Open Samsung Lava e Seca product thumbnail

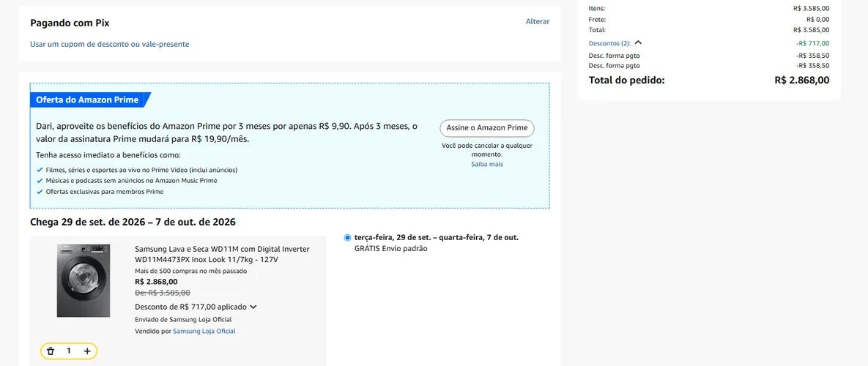(84, 280)
